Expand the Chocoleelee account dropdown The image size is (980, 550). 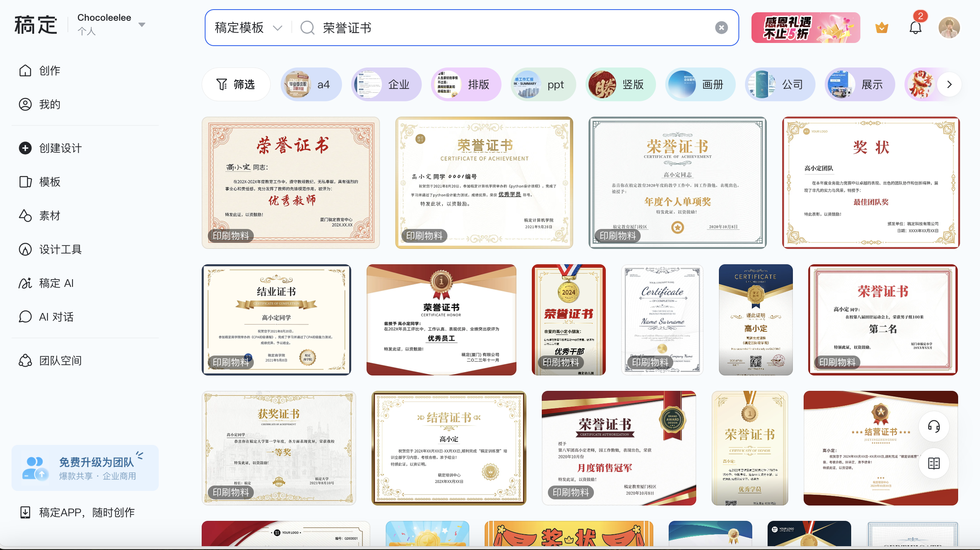pyautogui.click(x=142, y=25)
